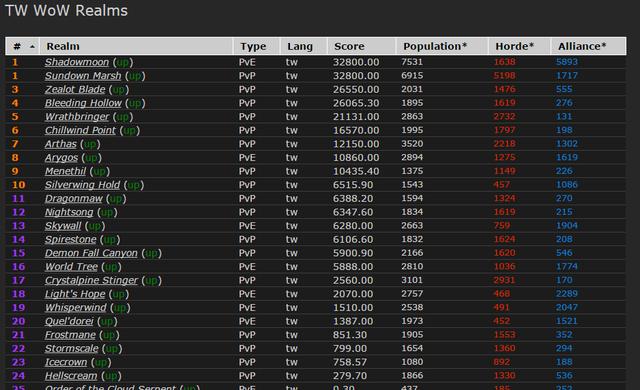
Task: Click the sort arrow in the # column header
Action: point(32,47)
